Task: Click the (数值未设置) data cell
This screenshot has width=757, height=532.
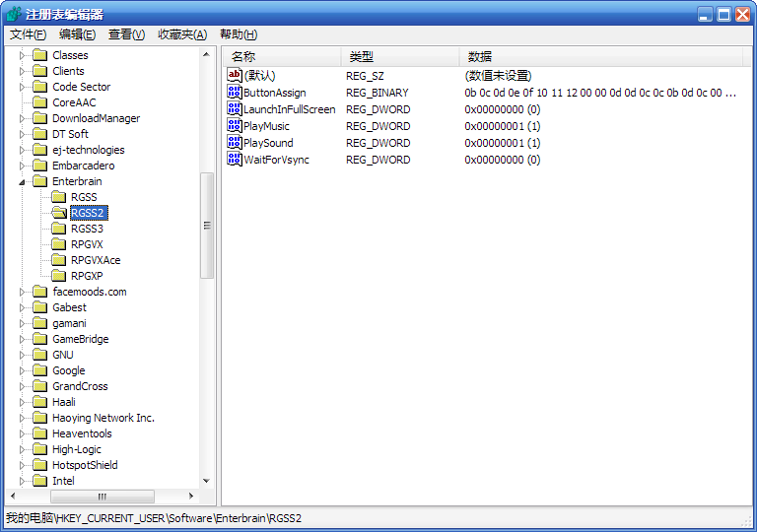Action: pos(498,76)
